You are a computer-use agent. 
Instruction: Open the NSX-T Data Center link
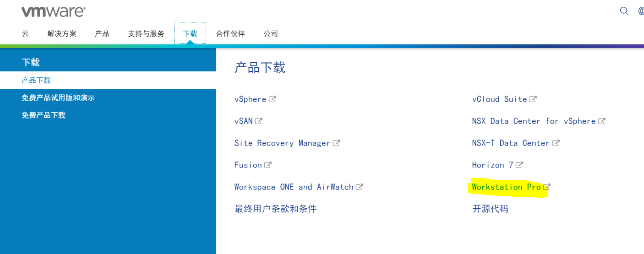[x=511, y=143]
